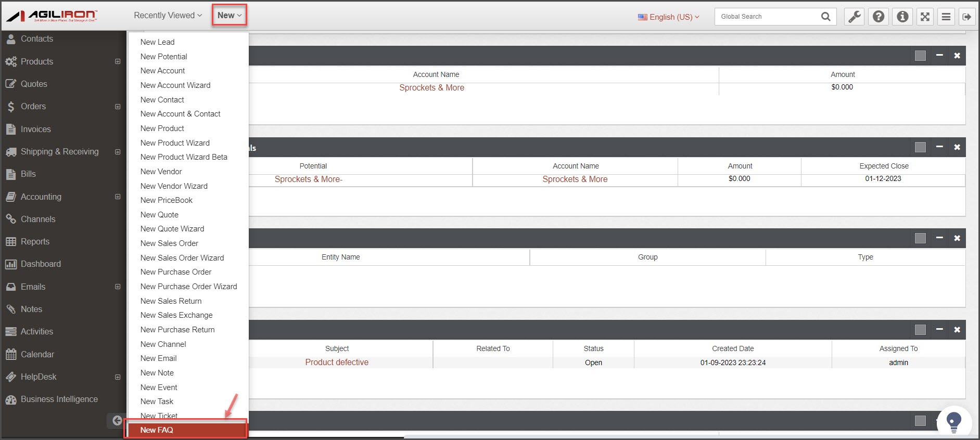980x440 pixels.
Task: Open Quotes in the sidebar
Action: click(x=34, y=84)
